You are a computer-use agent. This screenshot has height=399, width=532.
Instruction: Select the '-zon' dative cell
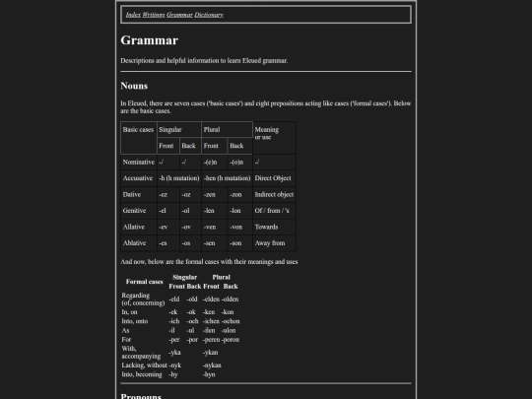point(239,194)
